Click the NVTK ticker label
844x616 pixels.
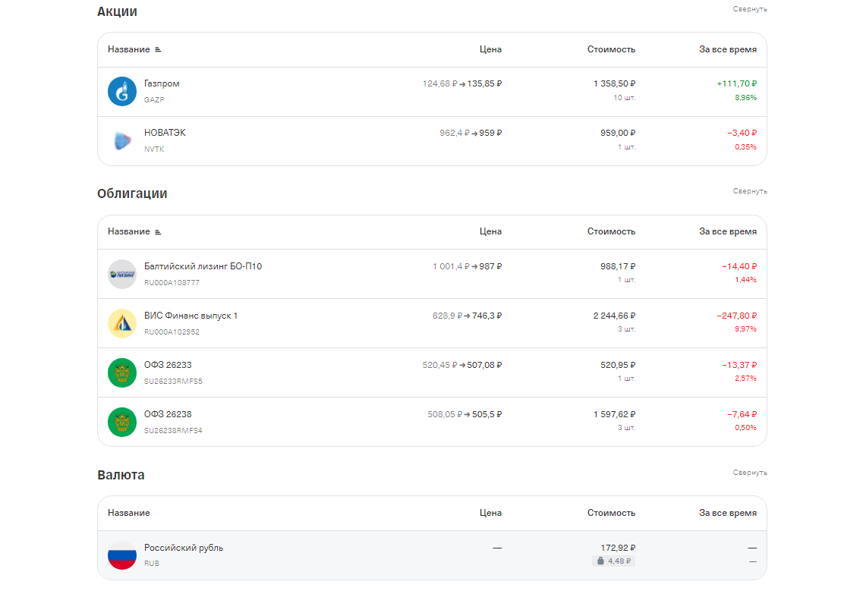(154, 149)
